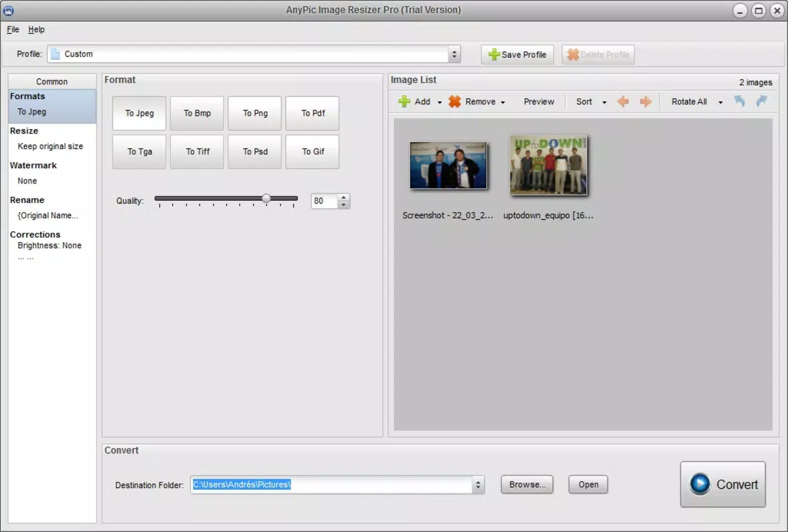This screenshot has width=788, height=532.
Task: Choose the To Gif format button
Action: click(x=313, y=152)
